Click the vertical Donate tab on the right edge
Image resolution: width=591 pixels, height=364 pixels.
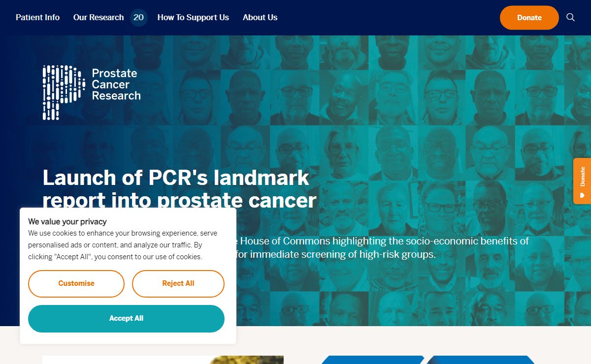point(582,181)
